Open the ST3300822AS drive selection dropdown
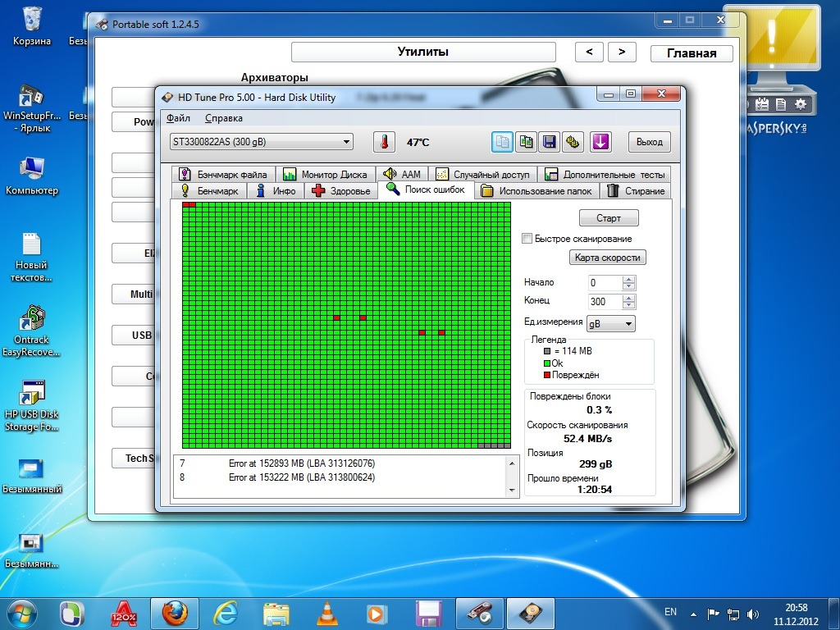The width and height of the screenshot is (840, 630). coord(262,142)
